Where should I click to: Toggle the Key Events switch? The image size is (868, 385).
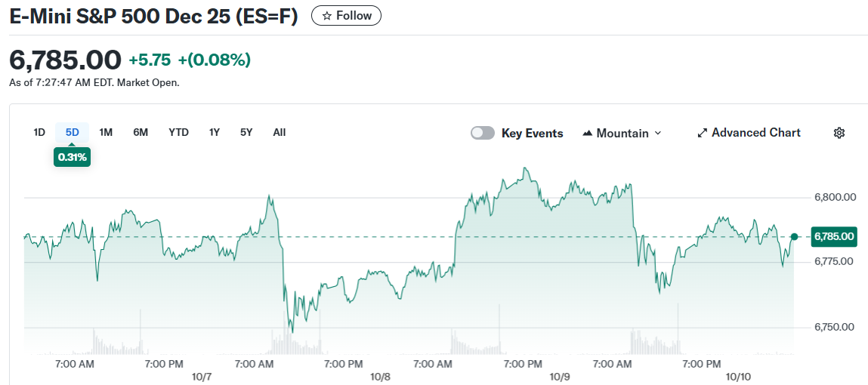point(482,133)
